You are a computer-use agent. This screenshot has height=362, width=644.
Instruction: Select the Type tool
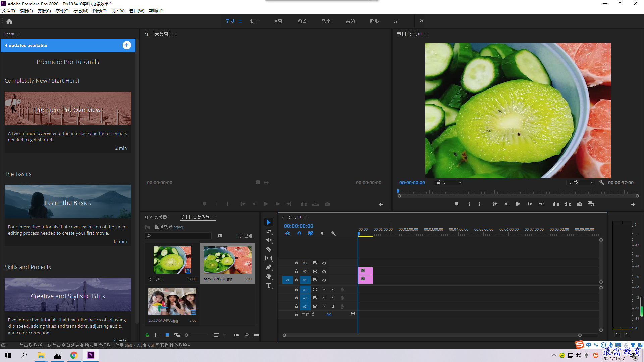pos(269,285)
